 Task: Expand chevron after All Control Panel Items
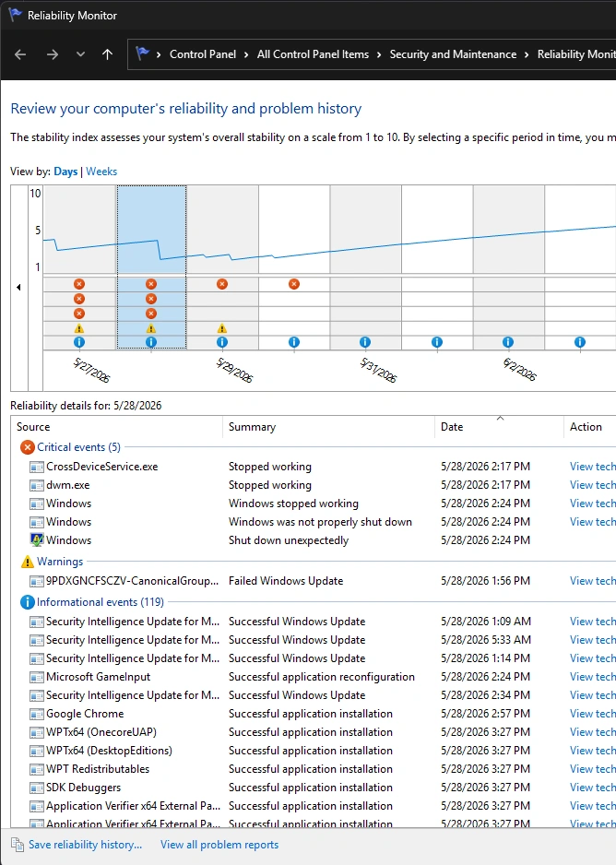[379, 54]
